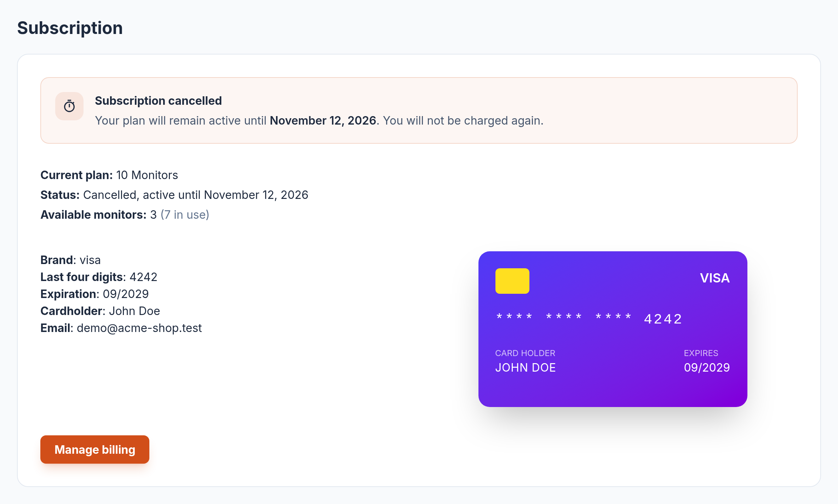Click the Status cancelled text line
The image size is (838, 504).
tap(174, 195)
